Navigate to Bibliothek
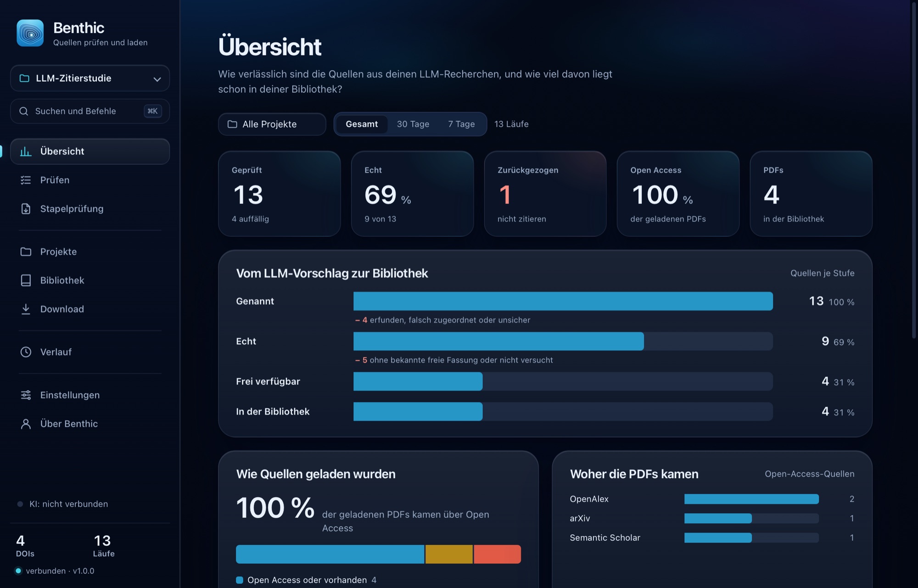The image size is (918, 588). [x=90, y=280]
